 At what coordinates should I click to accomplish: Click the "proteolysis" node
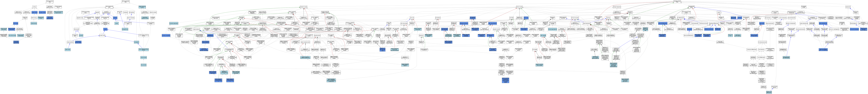421,36
